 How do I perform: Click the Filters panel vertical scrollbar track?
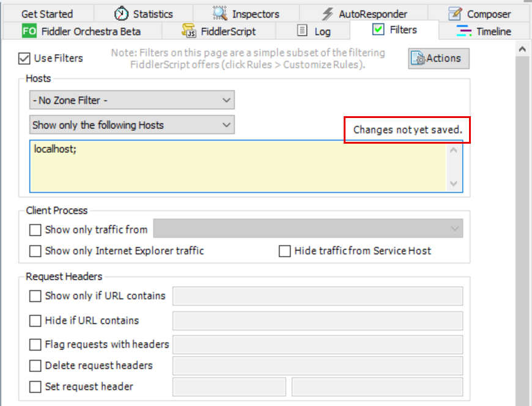pos(522,231)
